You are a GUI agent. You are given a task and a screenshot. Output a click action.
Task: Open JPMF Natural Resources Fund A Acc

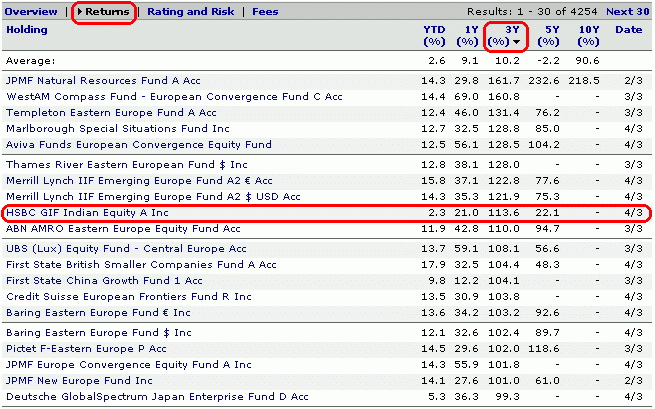click(103, 81)
